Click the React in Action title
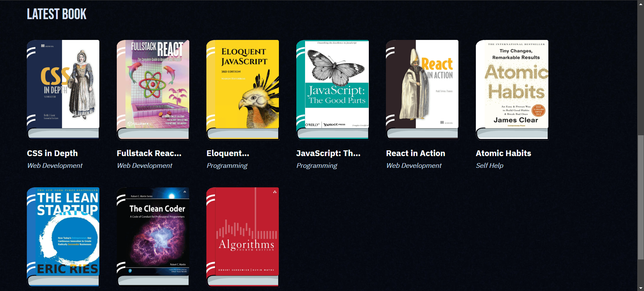Viewport: 644px width, 291px height. [415, 153]
